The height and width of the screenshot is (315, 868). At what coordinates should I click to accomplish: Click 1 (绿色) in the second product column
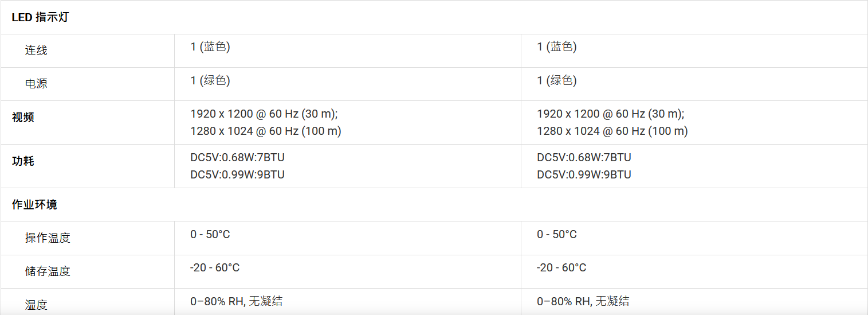click(x=557, y=80)
